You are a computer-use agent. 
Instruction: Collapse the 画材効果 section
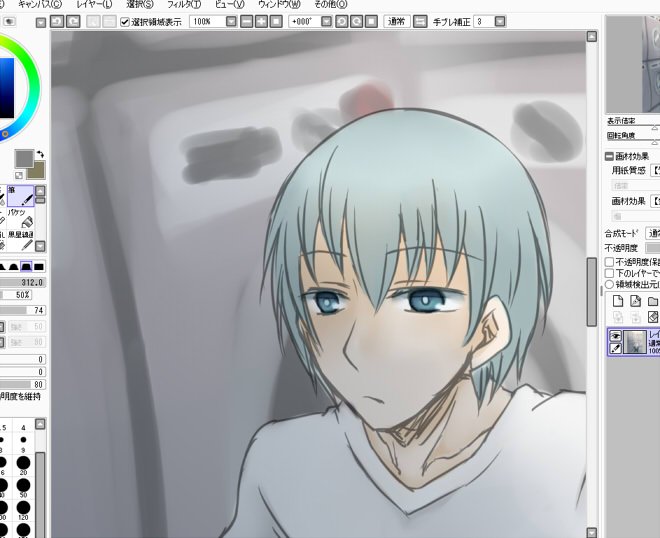[609, 156]
